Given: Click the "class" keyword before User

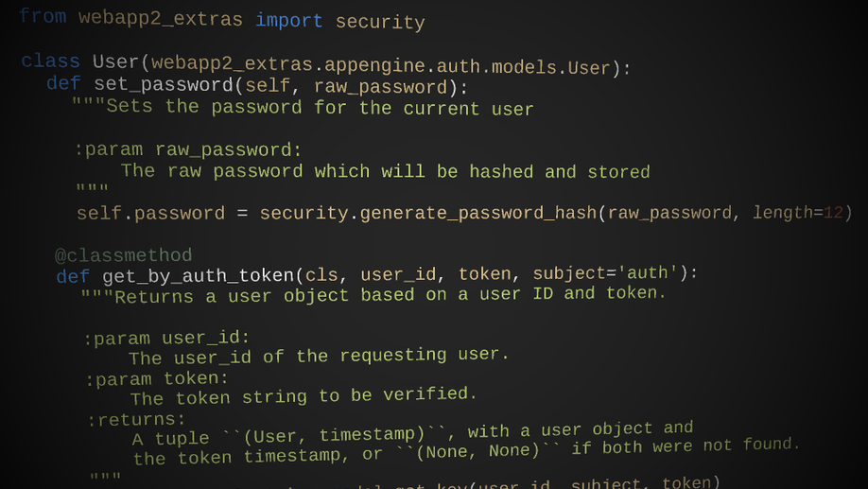Looking at the screenshot, I should 50,61.
